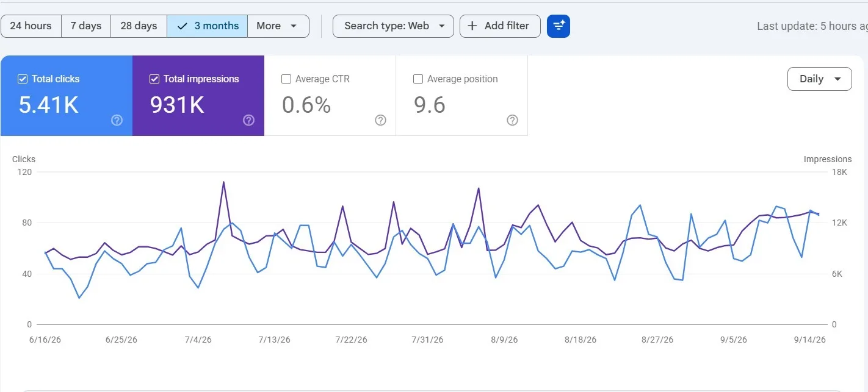This screenshot has width=868, height=392.
Task: Click the impressions peak near 7/4/26
Action: [223, 182]
